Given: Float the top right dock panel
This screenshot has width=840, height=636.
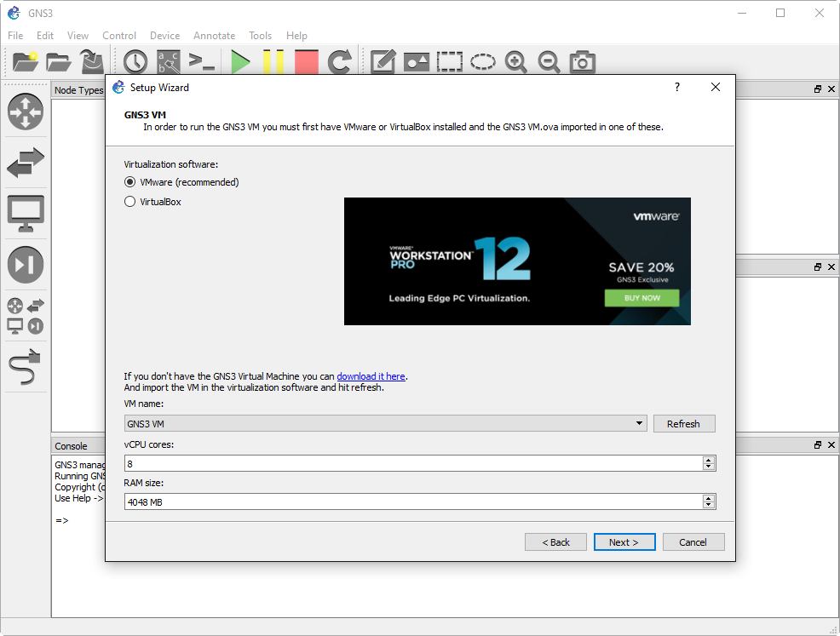Looking at the screenshot, I should [x=818, y=89].
